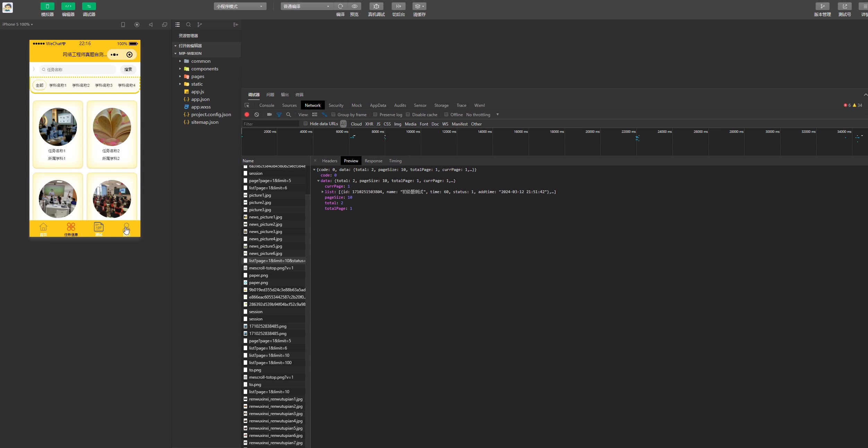Open the 小程序模式 mode dropdown
This screenshot has height=448, width=868.
click(240, 6)
